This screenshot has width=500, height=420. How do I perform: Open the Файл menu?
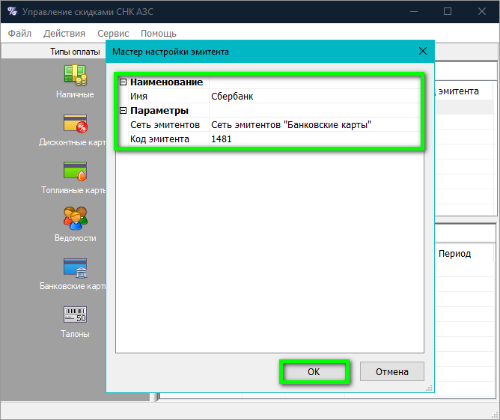pyautogui.click(x=19, y=33)
